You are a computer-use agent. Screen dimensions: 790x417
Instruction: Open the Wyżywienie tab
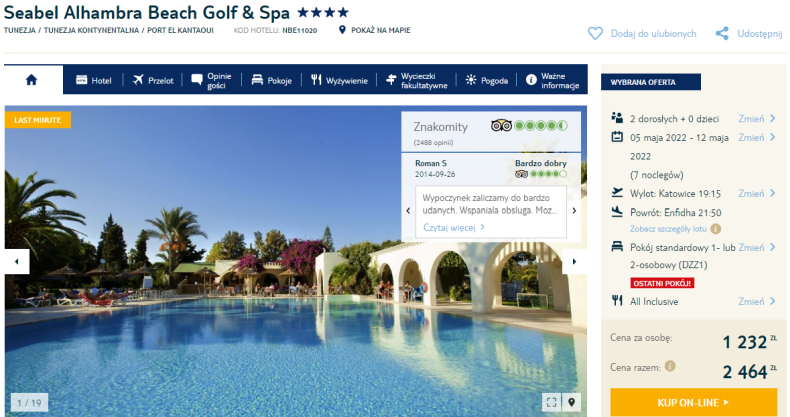coord(339,80)
